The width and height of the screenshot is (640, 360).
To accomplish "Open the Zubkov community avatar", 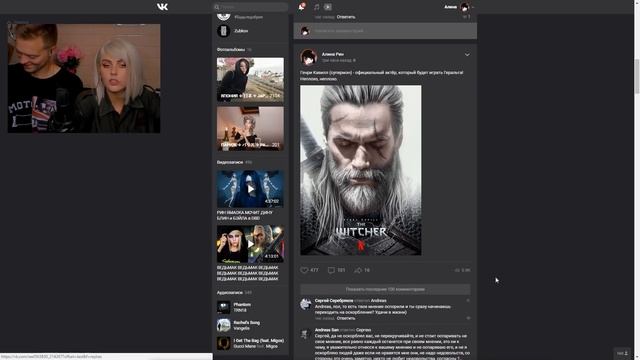I will click(x=223, y=31).
